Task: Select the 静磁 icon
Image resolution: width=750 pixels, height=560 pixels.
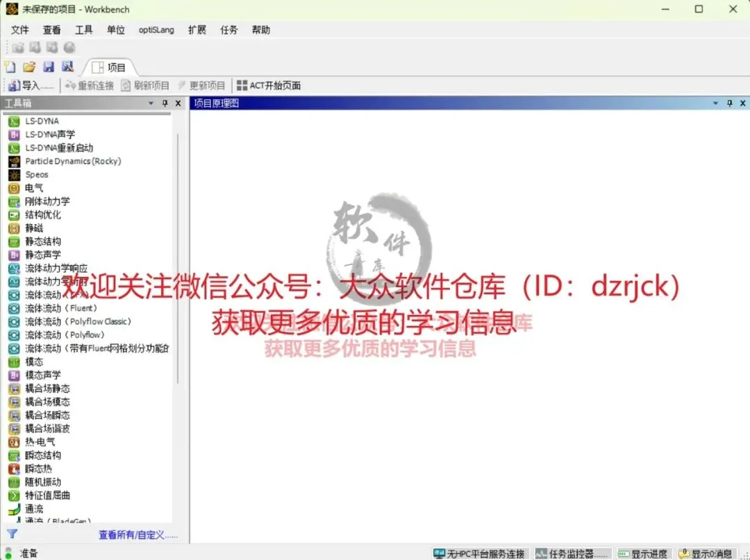Action: coord(14,228)
